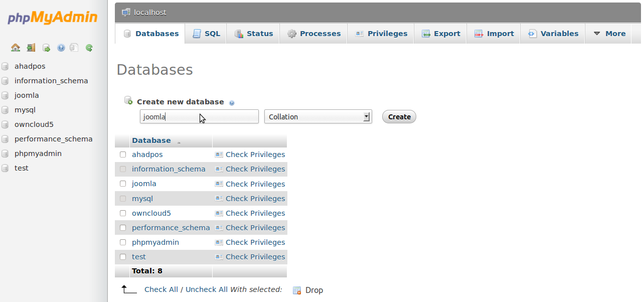The width and height of the screenshot is (644, 302).
Task: Switch to the SQL tab
Action: [207, 34]
